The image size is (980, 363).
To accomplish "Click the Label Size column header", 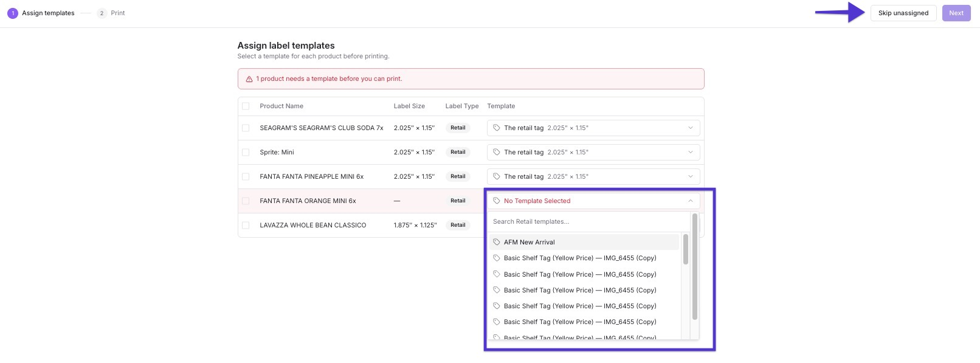I will 409,106.
